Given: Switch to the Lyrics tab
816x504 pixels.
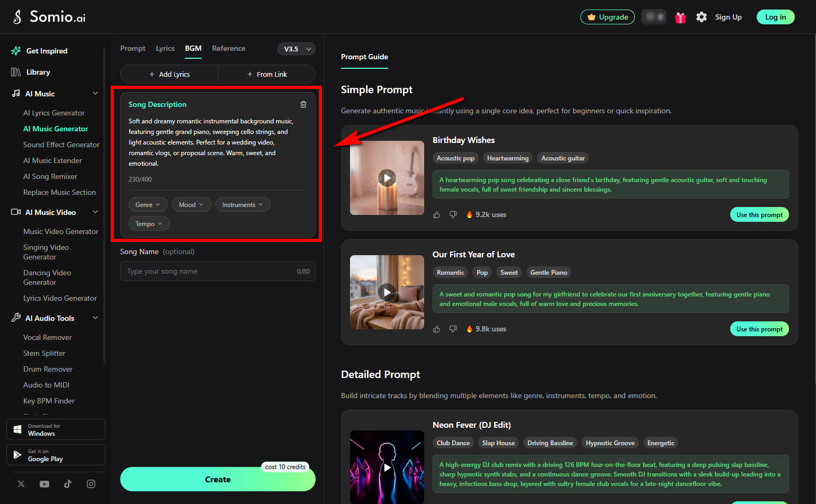Looking at the screenshot, I should pyautogui.click(x=165, y=48).
